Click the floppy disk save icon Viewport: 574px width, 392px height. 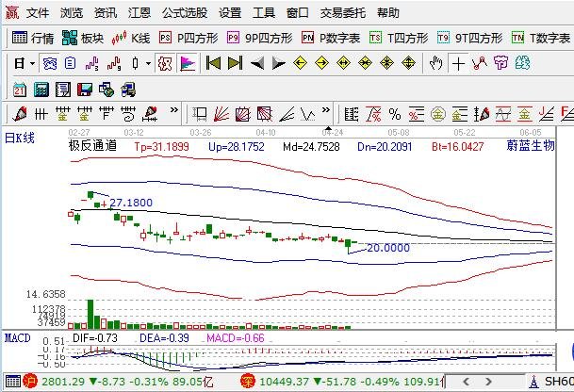pos(85,90)
